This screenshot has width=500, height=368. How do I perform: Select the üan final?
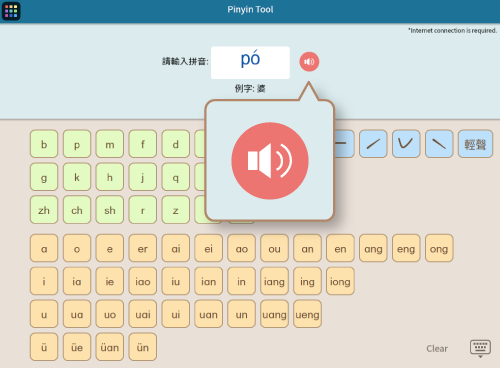110,347
